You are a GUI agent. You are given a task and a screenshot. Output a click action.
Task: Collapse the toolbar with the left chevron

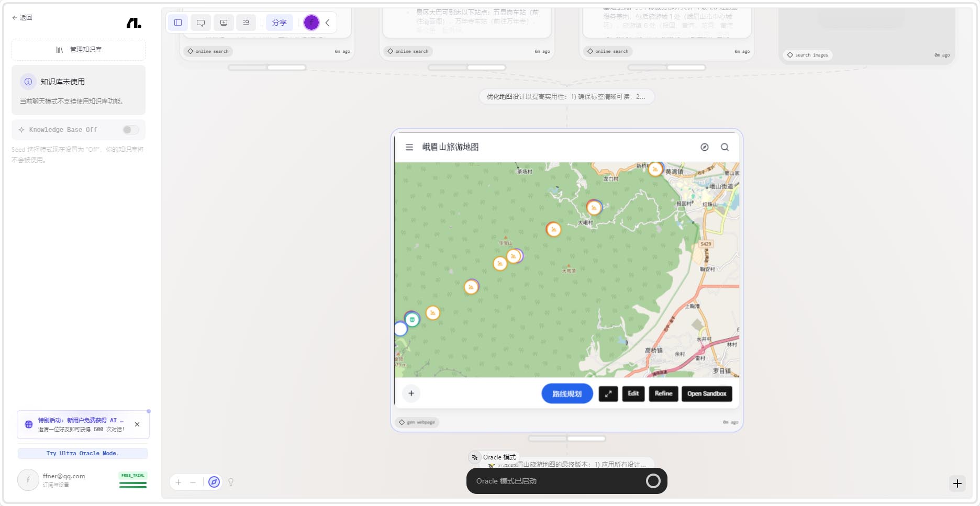[328, 23]
